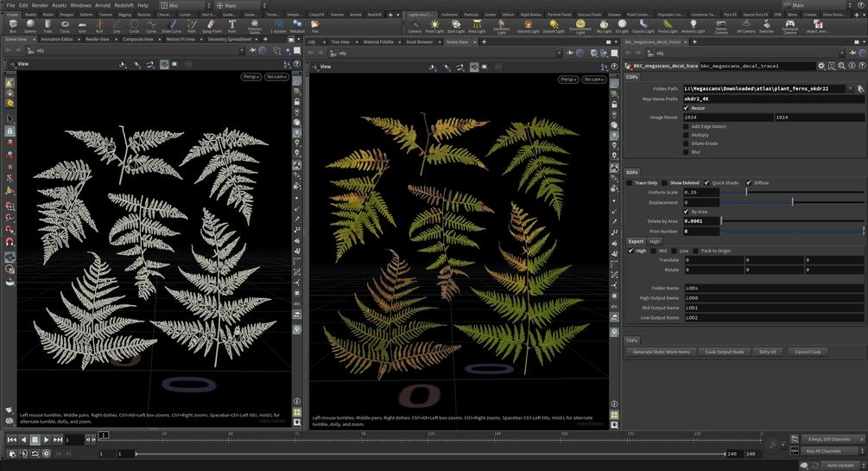Enable the Multiply checkbox
Screen dimensions: 868x471
(687, 135)
